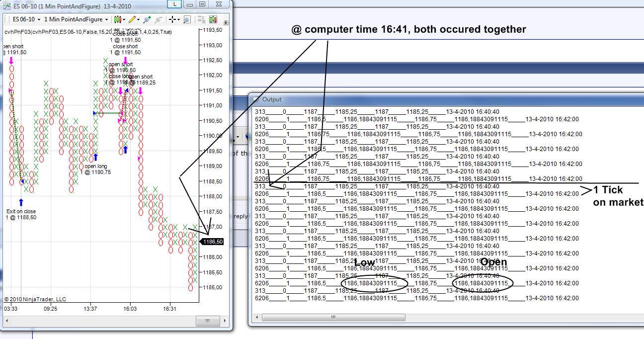Click the L link button in title bar
644x339 pixels.
pos(174,4)
